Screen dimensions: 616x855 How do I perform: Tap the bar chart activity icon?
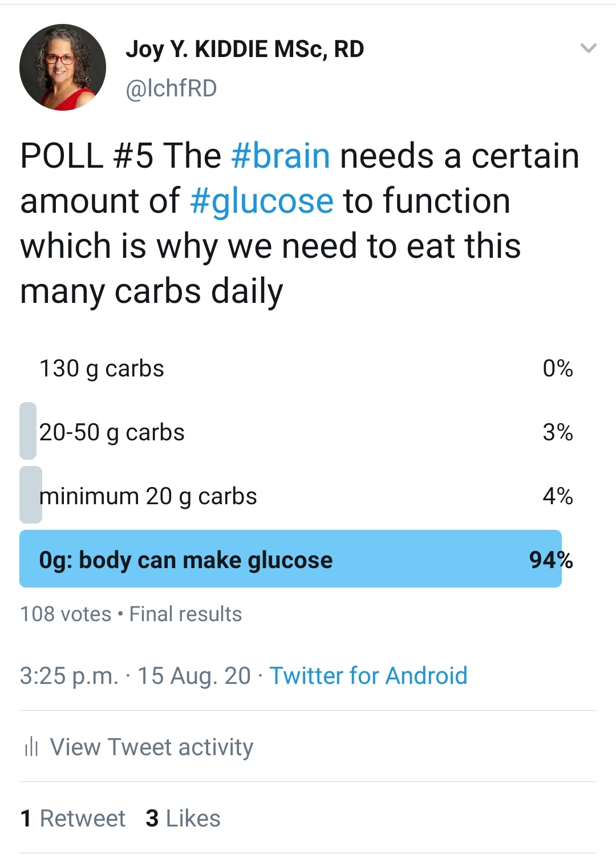31,746
